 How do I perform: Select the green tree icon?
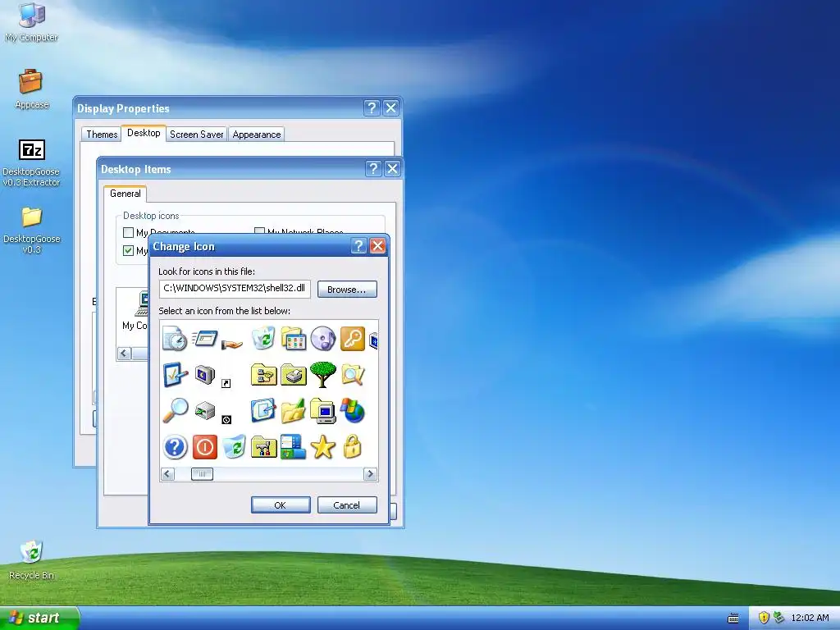[323, 374]
